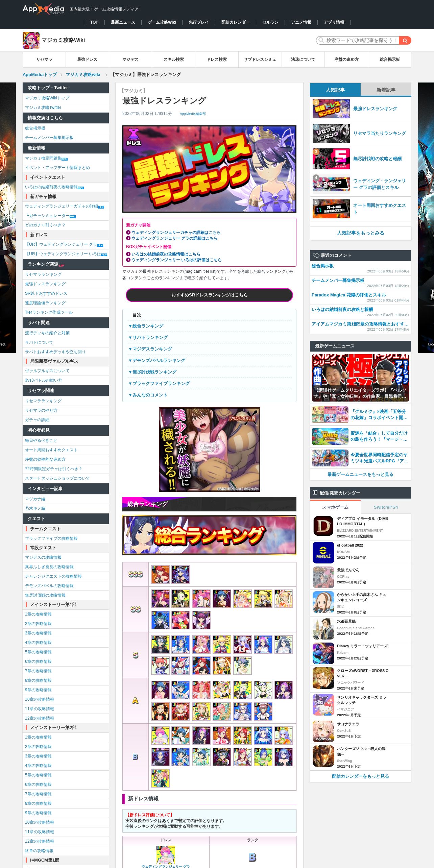Open rank 5 オート周回 thumbnail
Image resolution: width=434 pixels, height=868 pixels.
pos(331,209)
